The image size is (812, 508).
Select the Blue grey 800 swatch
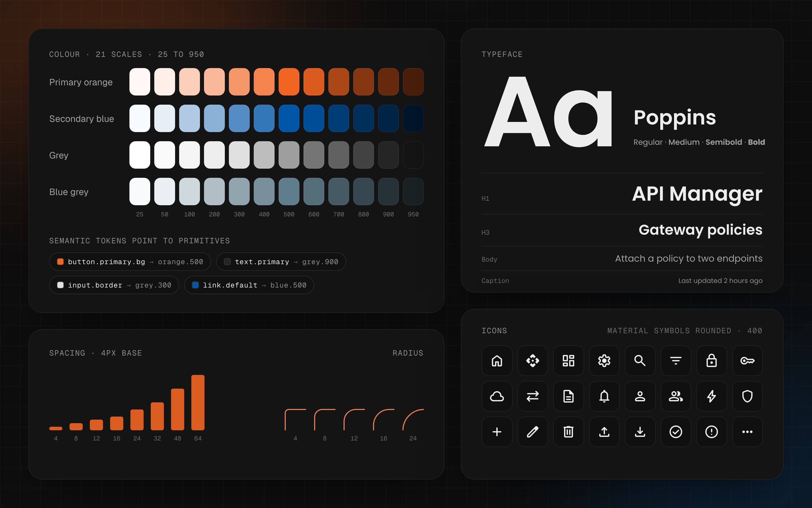(363, 192)
